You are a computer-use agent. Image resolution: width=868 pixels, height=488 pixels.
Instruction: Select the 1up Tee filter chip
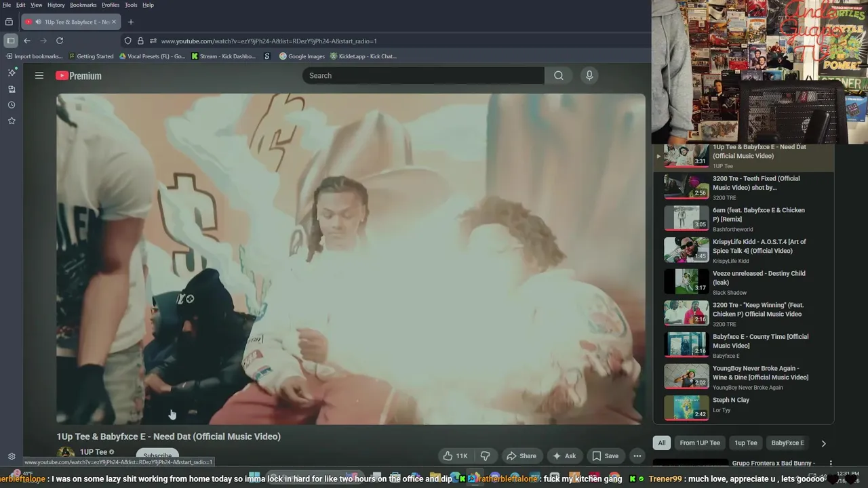coord(746,443)
